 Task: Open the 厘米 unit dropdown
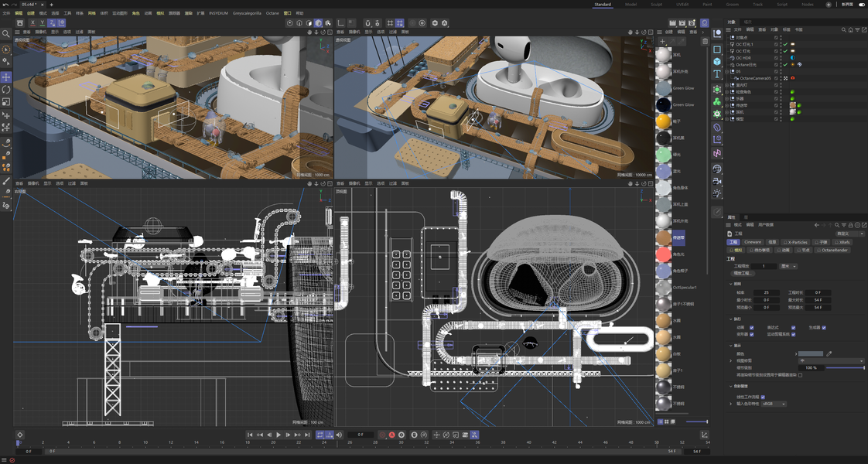point(788,266)
